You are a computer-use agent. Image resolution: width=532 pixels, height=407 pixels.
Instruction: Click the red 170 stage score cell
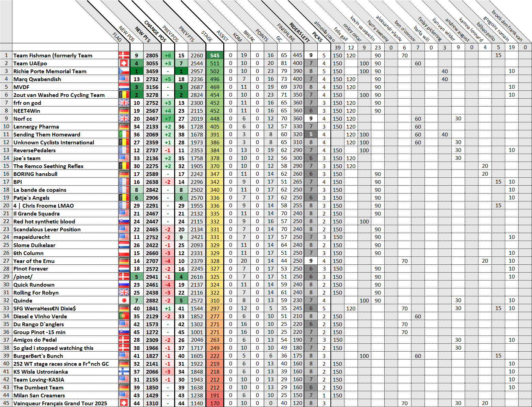(x=215, y=403)
